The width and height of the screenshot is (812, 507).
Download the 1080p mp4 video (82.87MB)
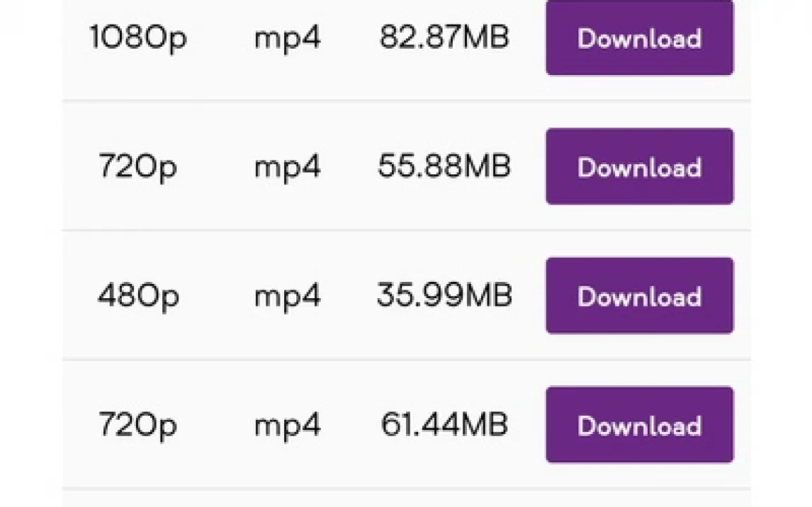[639, 38]
